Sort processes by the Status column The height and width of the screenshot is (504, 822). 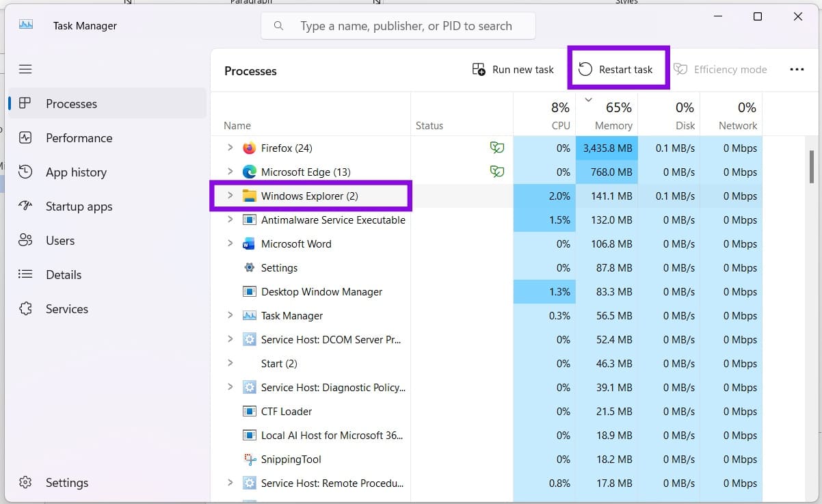462,114
